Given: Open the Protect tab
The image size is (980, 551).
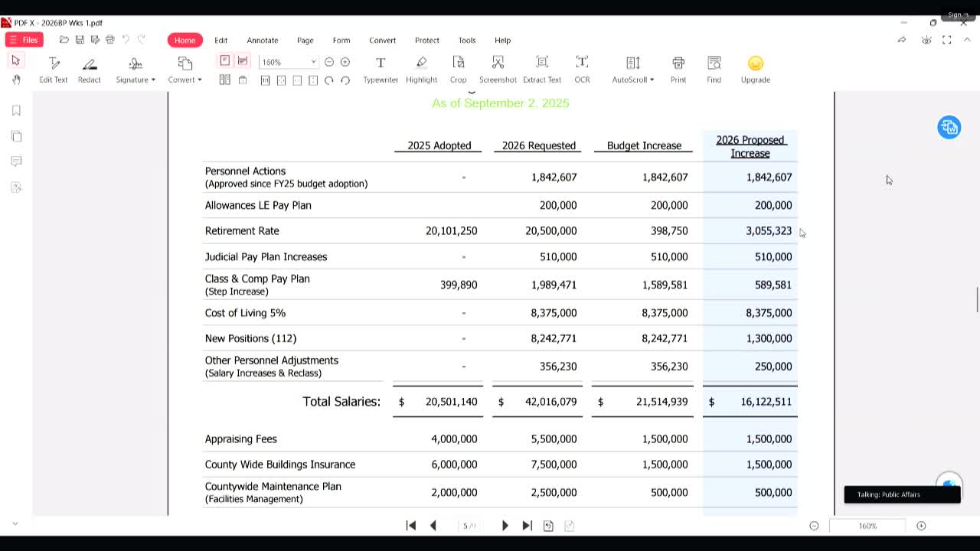Looking at the screenshot, I should (x=427, y=40).
